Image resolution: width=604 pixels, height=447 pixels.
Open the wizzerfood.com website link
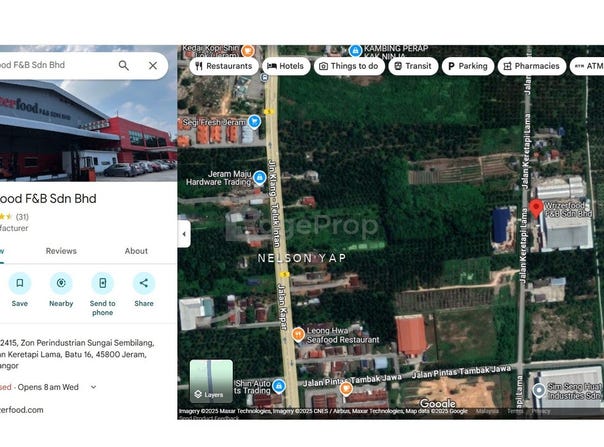point(22,410)
